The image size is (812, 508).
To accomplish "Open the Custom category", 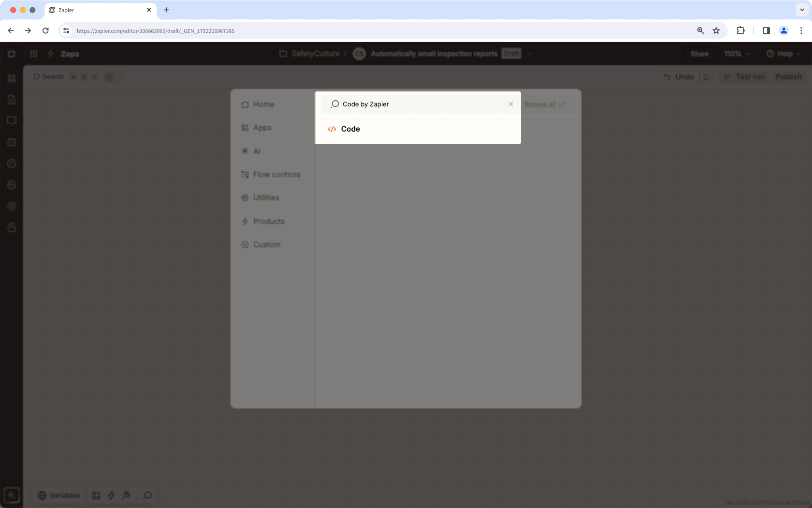I will (x=261, y=245).
